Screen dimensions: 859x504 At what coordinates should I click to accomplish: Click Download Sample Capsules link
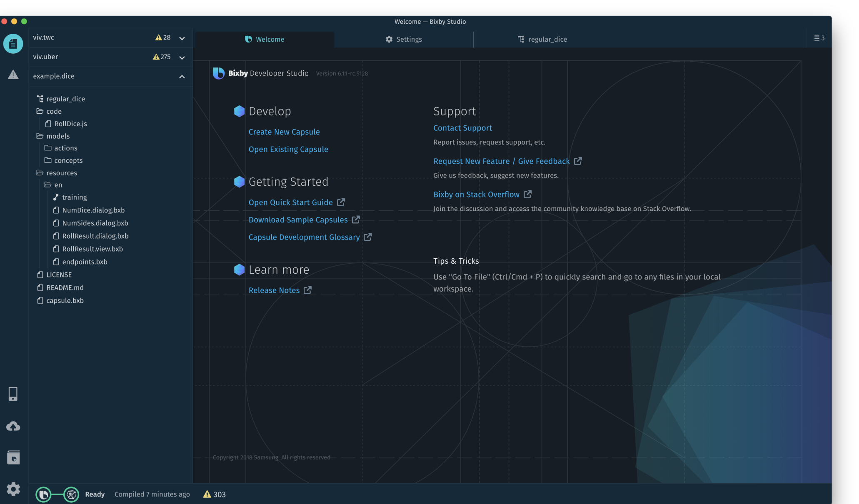pyautogui.click(x=298, y=220)
